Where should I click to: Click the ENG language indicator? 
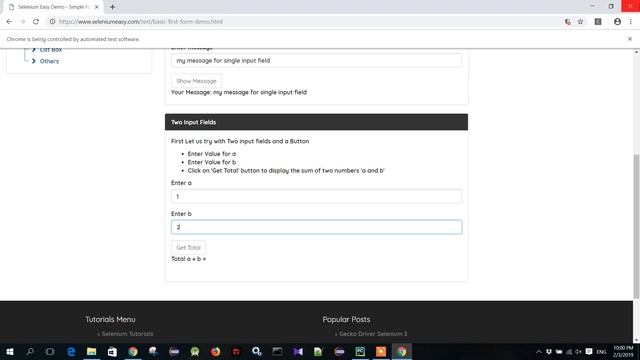(601, 352)
